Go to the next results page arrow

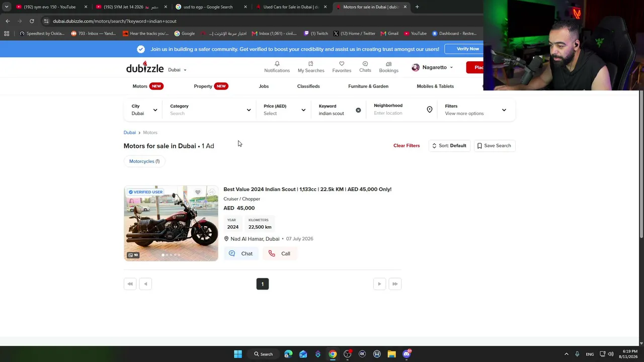[379, 284]
